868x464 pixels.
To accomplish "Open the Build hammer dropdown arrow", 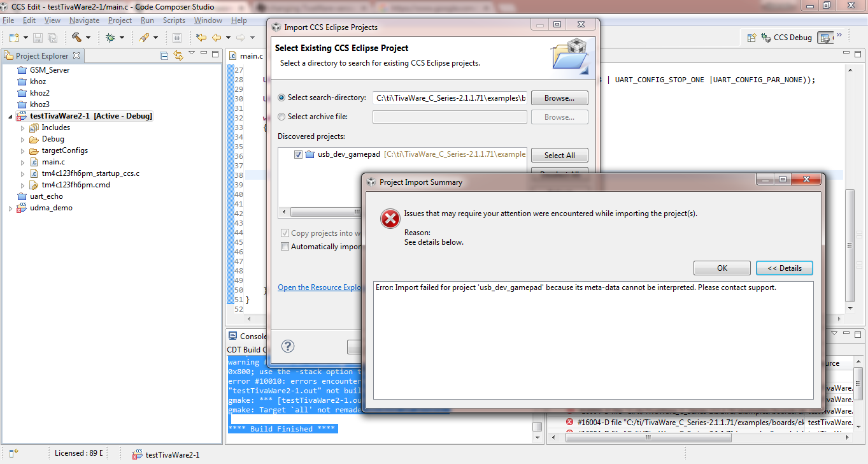I will pyautogui.click(x=88, y=38).
